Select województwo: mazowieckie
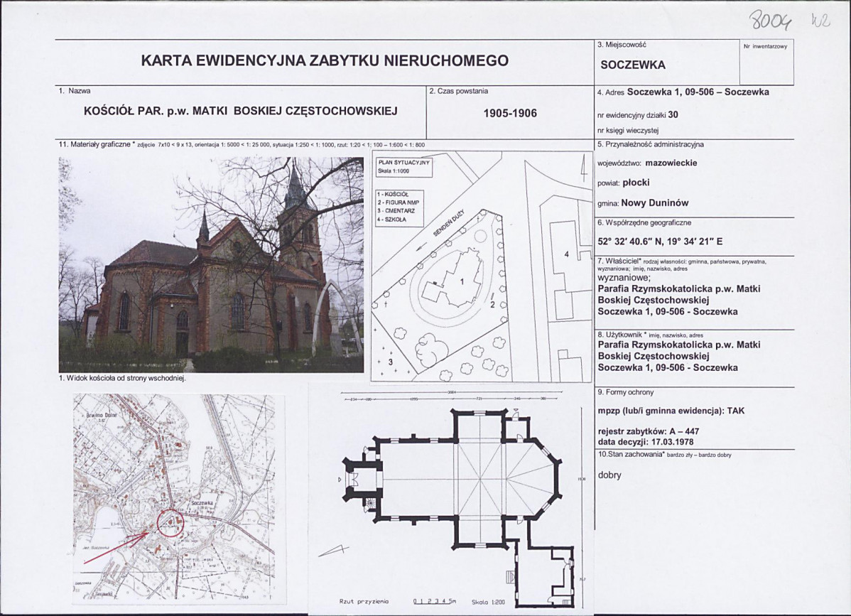The width and height of the screenshot is (851, 616). (x=647, y=163)
